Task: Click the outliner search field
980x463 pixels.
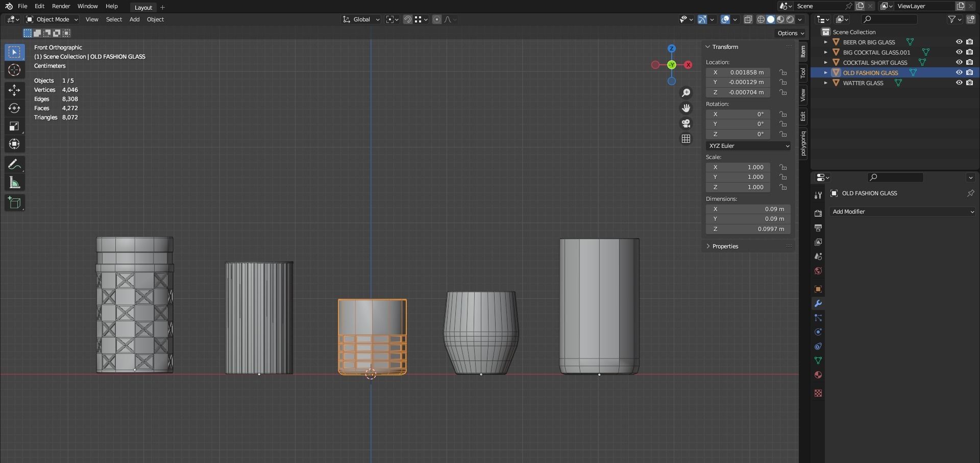Action: tap(889, 19)
